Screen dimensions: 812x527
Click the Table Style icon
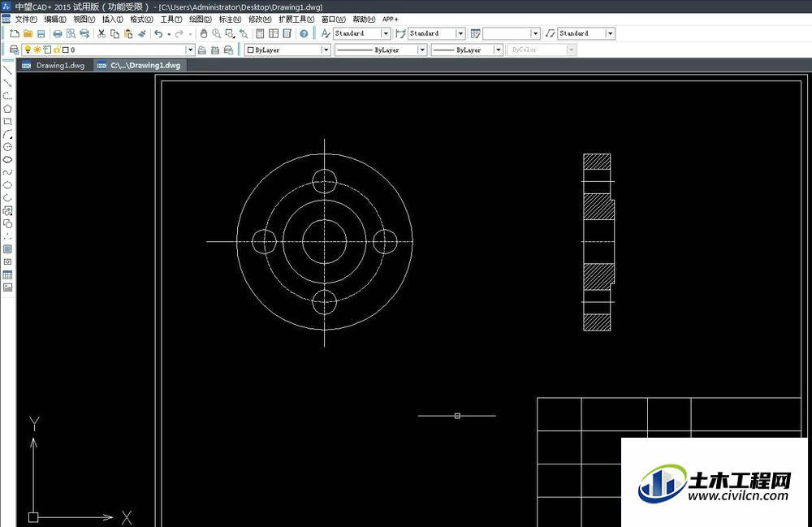point(475,33)
